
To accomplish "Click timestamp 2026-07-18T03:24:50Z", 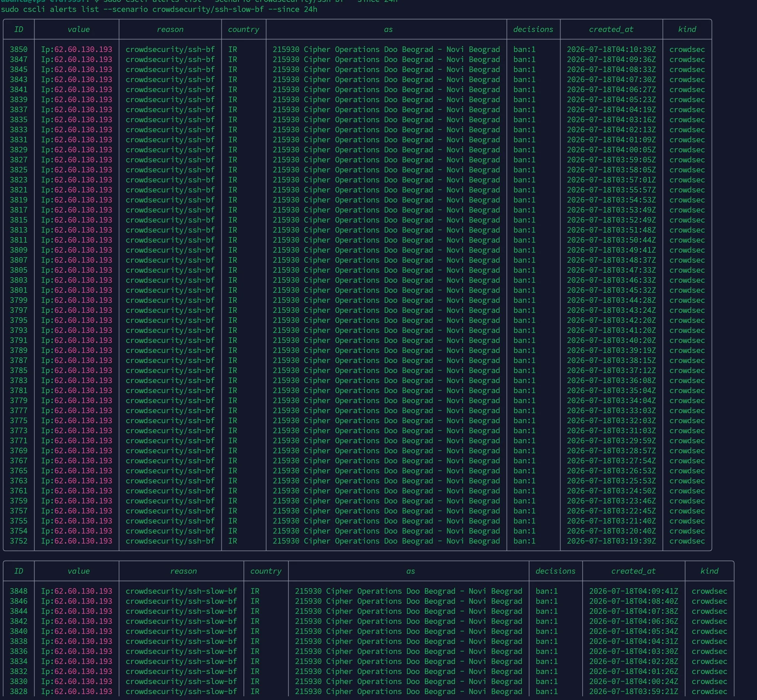I will (x=611, y=491).
